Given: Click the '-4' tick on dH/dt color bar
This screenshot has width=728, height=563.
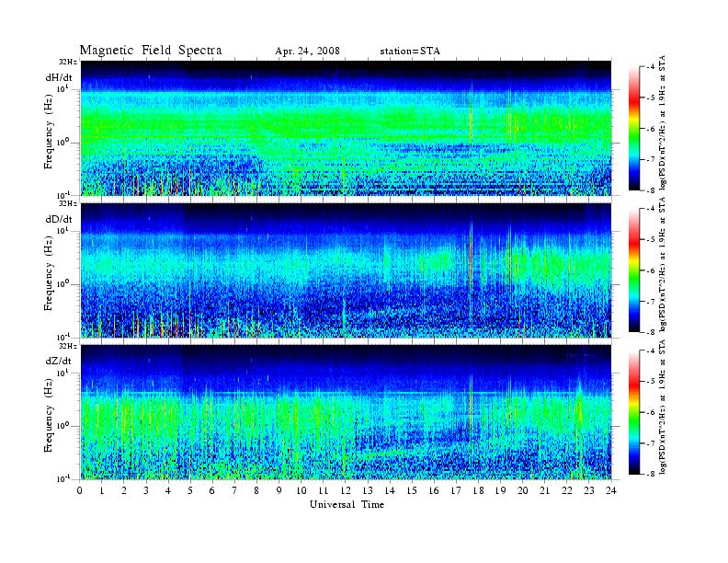Looking at the screenshot, I should click(651, 67).
